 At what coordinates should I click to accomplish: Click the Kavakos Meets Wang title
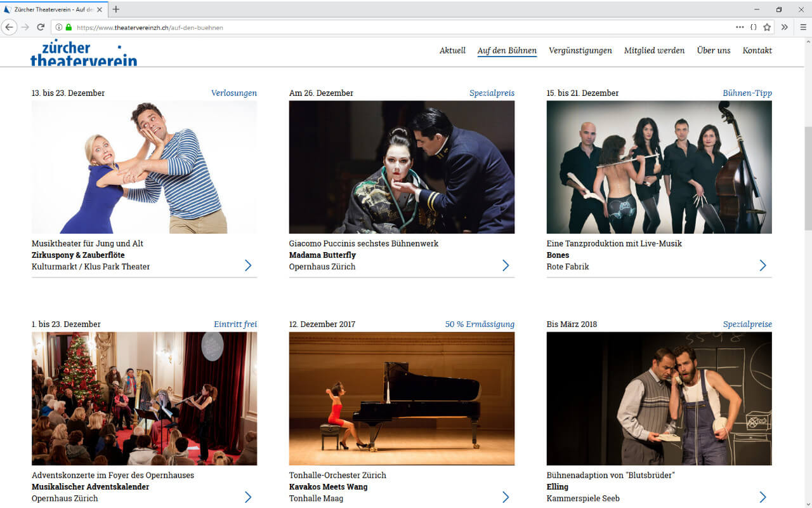tap(329, 487)
